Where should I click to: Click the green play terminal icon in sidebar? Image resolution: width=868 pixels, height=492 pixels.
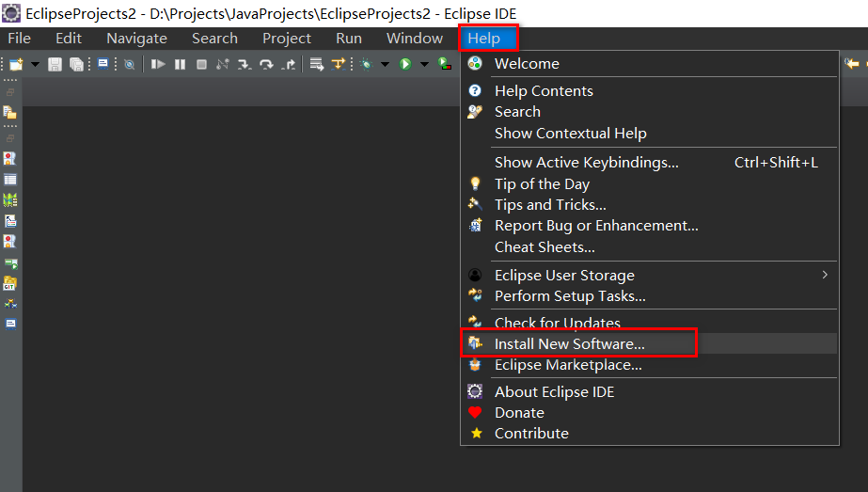(10, 263)
